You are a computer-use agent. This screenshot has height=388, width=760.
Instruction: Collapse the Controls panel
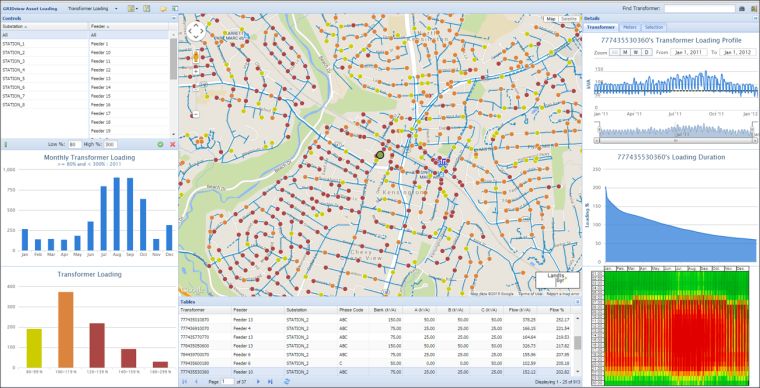(174, 18)
